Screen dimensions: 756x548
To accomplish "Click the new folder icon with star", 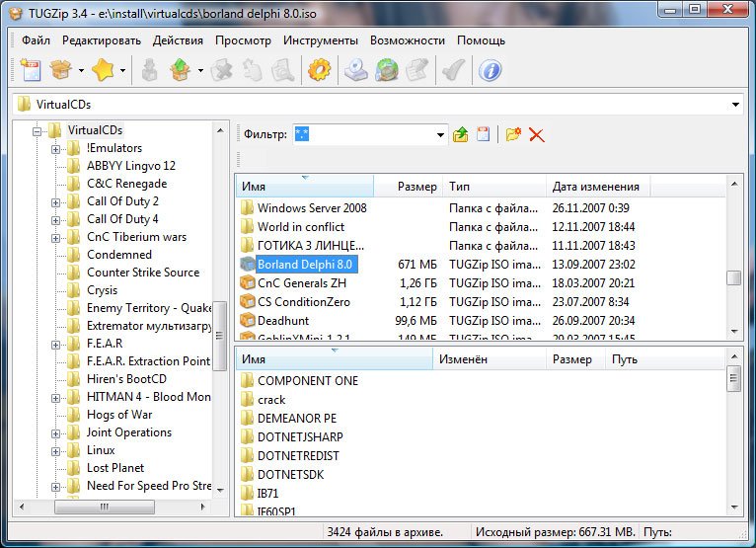I will point(513,134).
